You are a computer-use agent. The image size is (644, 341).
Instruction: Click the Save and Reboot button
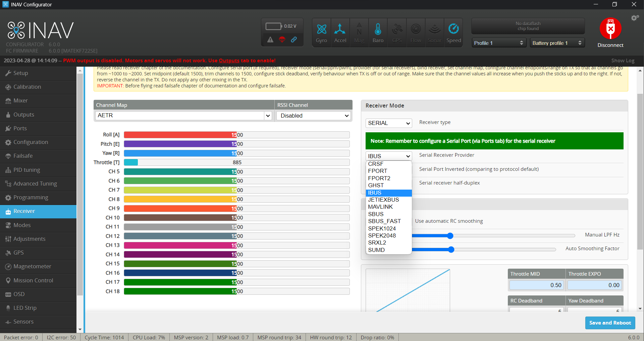[610, 323]
